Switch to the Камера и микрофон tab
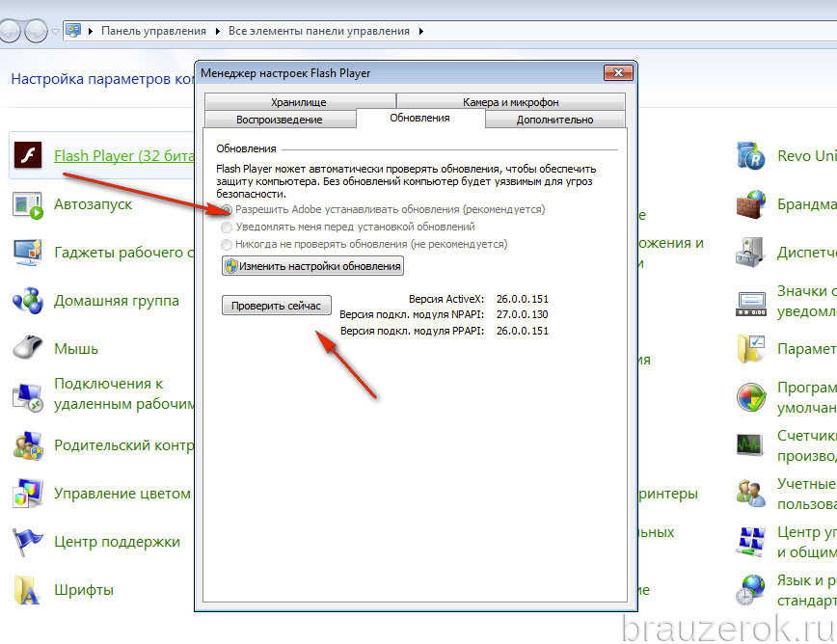The width and height of the screenshot is (837, 644). (x=511, y=101)
